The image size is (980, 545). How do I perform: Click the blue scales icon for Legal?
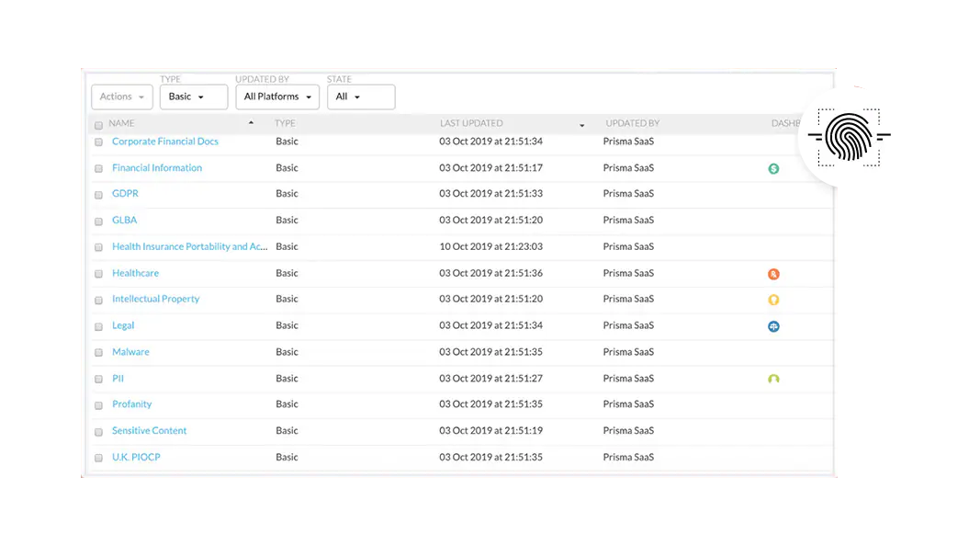[773, 326]
